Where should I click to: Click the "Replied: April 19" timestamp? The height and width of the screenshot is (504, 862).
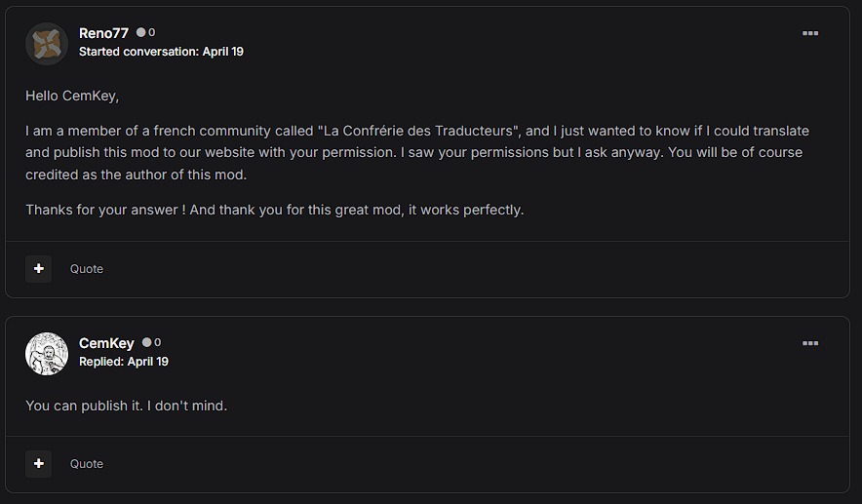[124, 362]
